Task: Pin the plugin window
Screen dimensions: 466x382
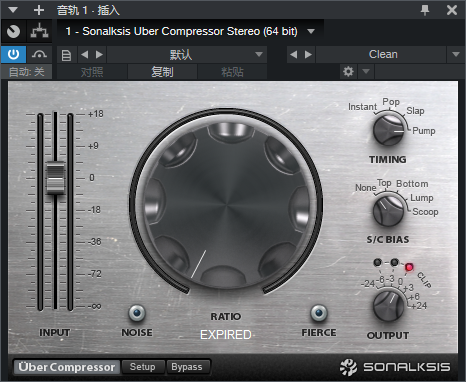Action: [x=425, y=10]
